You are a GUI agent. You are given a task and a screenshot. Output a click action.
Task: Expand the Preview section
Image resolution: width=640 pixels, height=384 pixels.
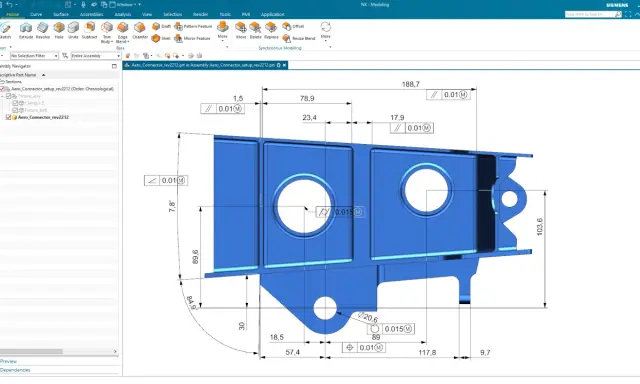[x=9, y=361]
